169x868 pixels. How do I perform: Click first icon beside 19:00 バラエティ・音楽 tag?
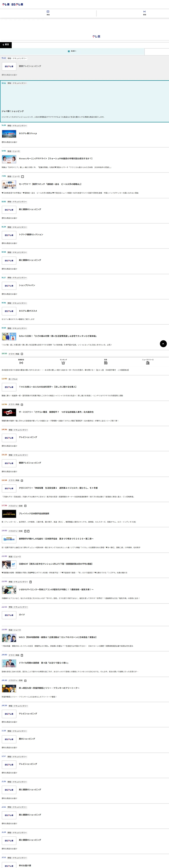coord(25,531)
